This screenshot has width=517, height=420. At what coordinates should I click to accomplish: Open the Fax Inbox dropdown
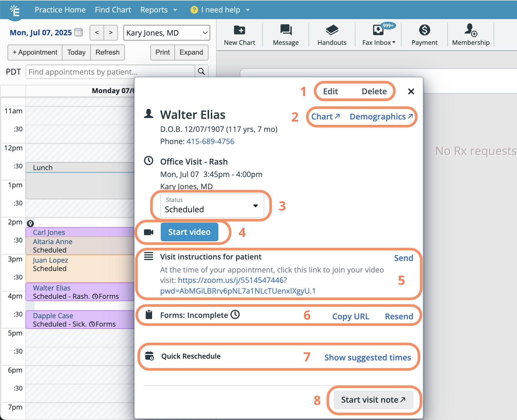[x=378, y=43]
